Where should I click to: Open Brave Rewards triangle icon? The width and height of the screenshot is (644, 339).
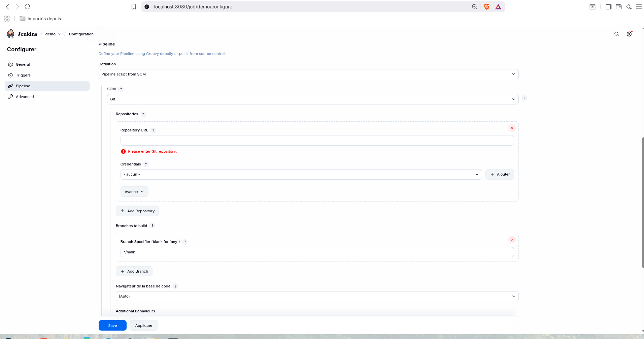pos(498,7)
